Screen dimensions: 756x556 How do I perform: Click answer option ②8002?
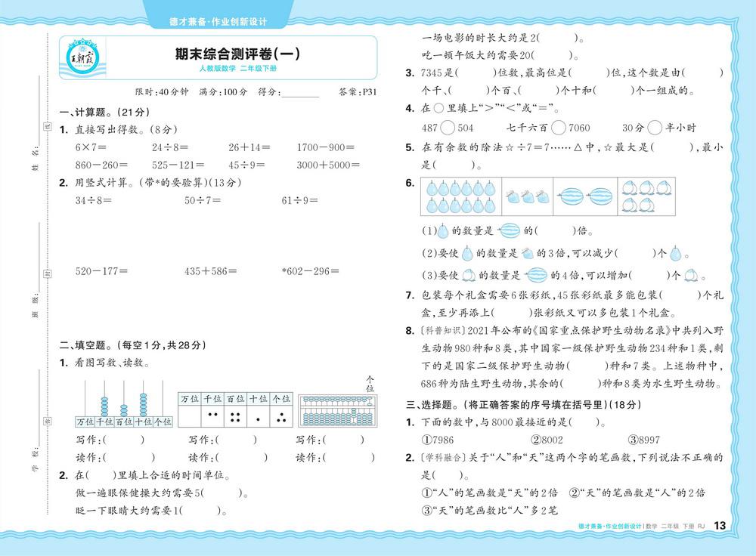point(547,440)
